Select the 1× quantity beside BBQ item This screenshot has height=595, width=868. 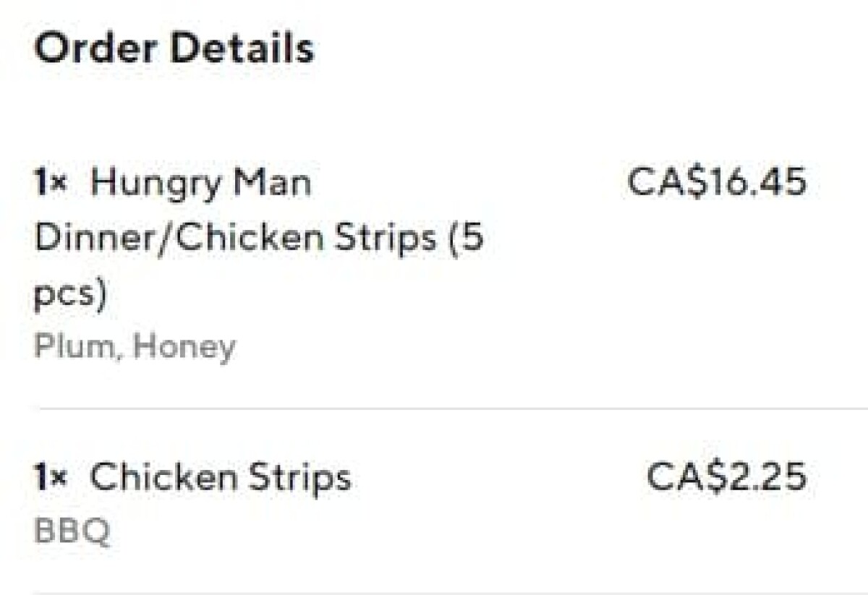[50, 478]
